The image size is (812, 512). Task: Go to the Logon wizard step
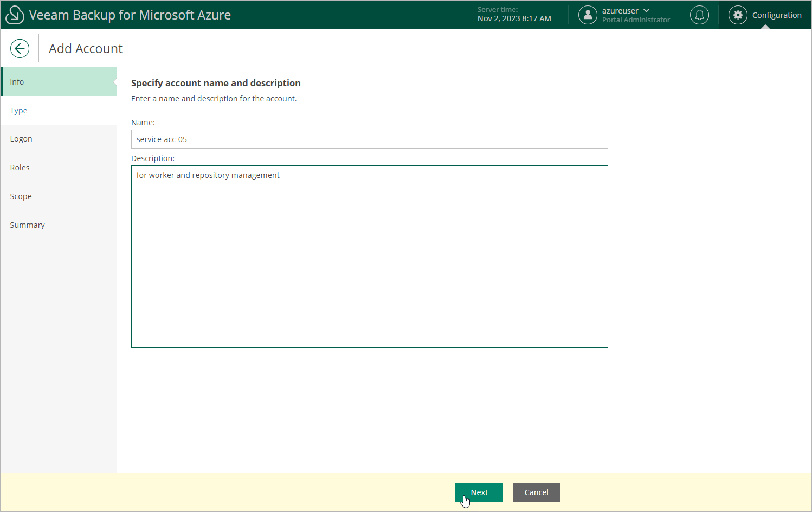coord(59,139)
